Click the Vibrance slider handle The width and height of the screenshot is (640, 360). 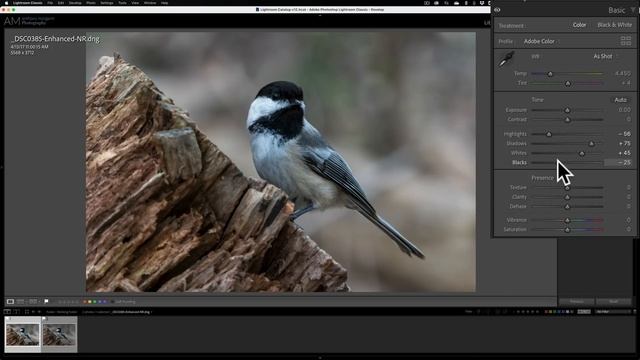pyautogui.click(x=567, y=220)
